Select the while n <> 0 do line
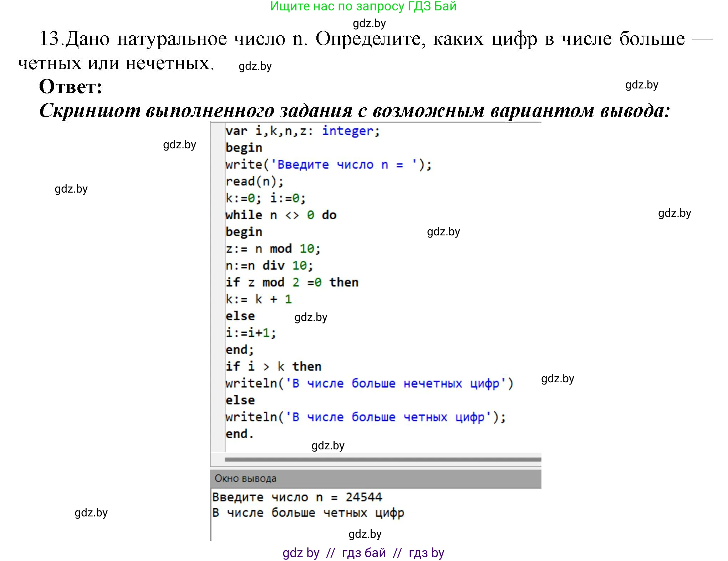728x561 pixels. [280, 214]
